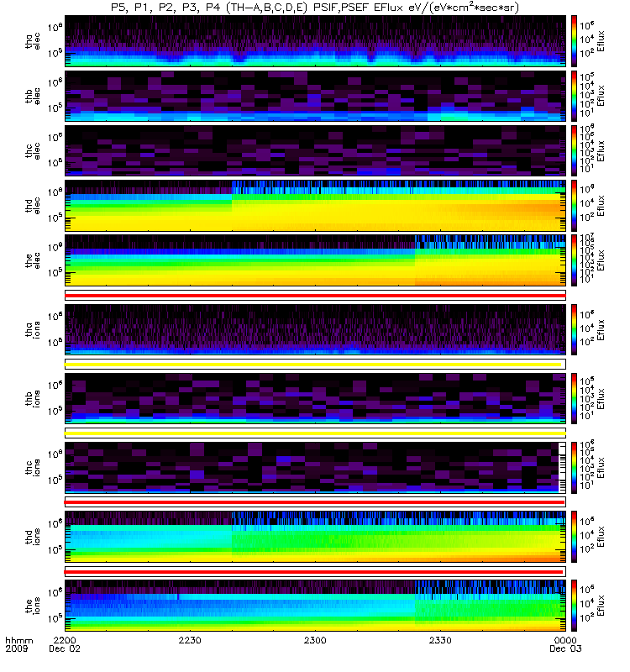This screenshot has height=672, width=630.
Task: Click the Eflux label of the 'the ions' color bar
Action: tap(601, 606)
